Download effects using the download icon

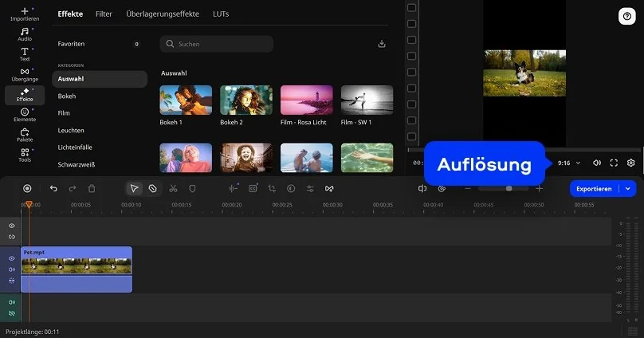pyautogui.click(x=382, y=44)
